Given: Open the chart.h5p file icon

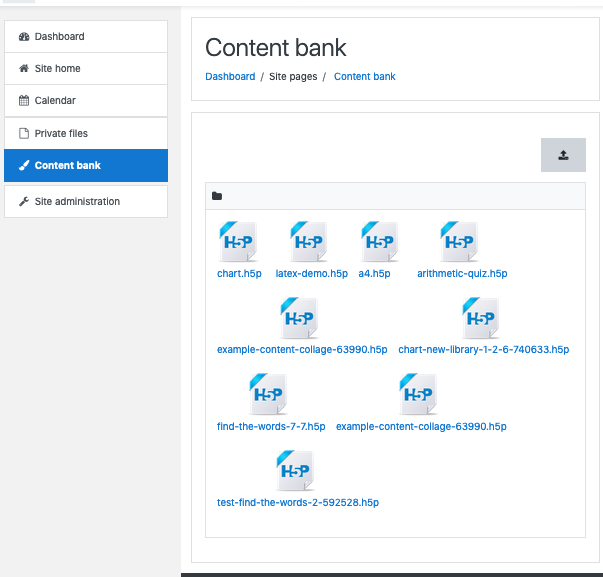Looking at the screenshot, I should pos(238,242).
